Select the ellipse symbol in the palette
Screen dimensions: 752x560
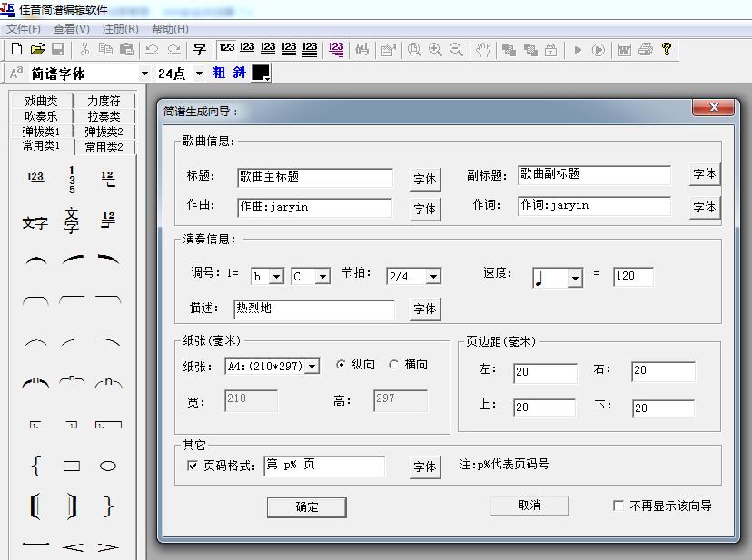click(x=108, y=467)
